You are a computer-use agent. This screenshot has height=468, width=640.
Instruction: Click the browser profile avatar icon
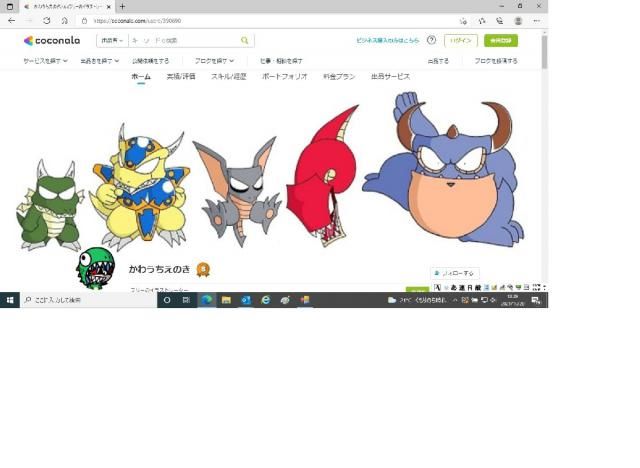518,21
